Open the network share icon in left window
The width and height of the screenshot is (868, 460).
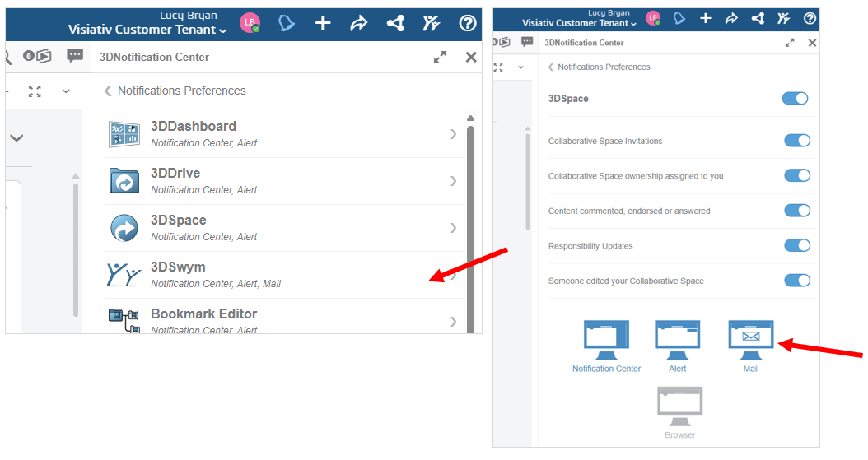[395, 23]
